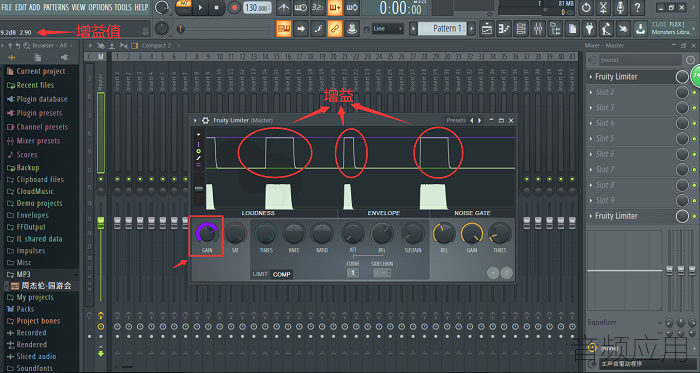This screenshot has width=700, height=373.
Task: Click the stamp tool icon in toolbar
Action: pos(352,29)
